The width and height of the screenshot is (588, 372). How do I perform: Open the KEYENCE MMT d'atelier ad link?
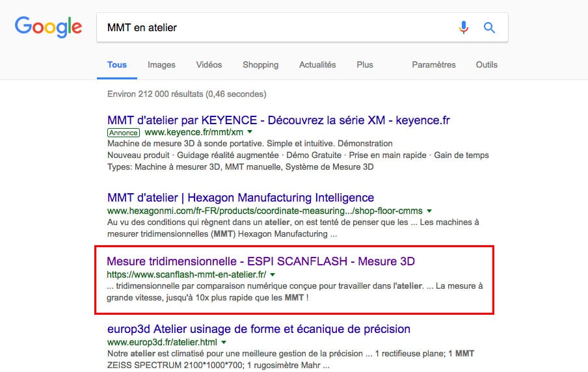coord(278,120)
